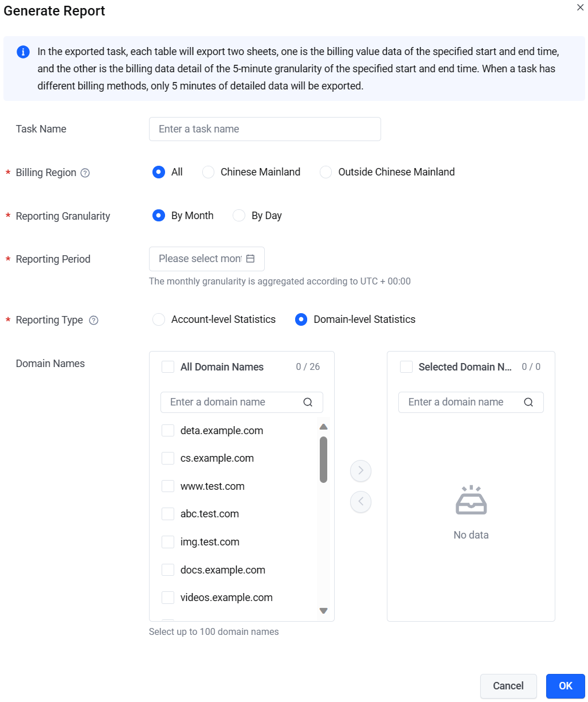Click the move-left transfer arrow button

click(360, 502)
